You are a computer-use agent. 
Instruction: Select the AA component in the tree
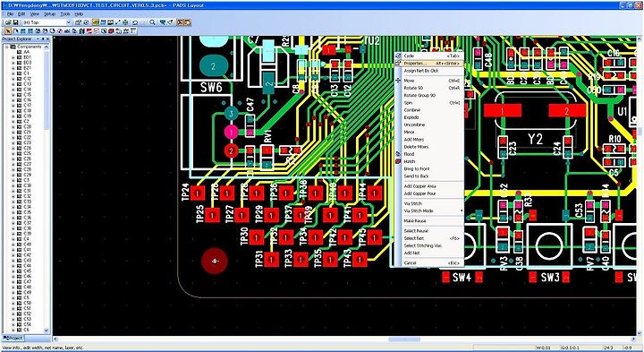click(x=26, y=52)
